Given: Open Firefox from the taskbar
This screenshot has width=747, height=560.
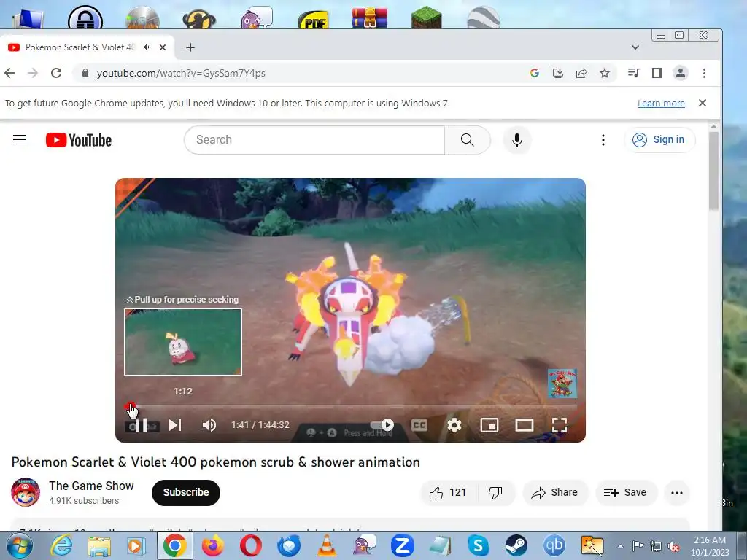Looking at the screenshot, I should coord(212,545).
